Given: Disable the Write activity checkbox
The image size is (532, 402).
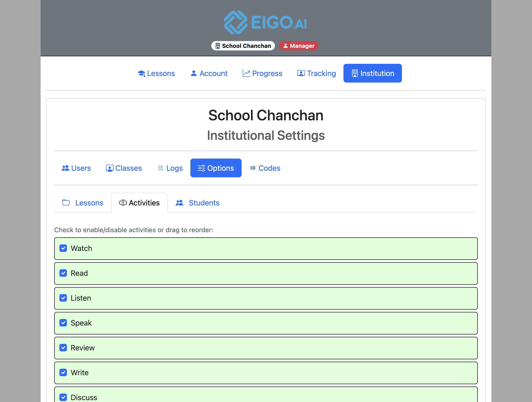Looking at the screenshot, I should 63,372.
